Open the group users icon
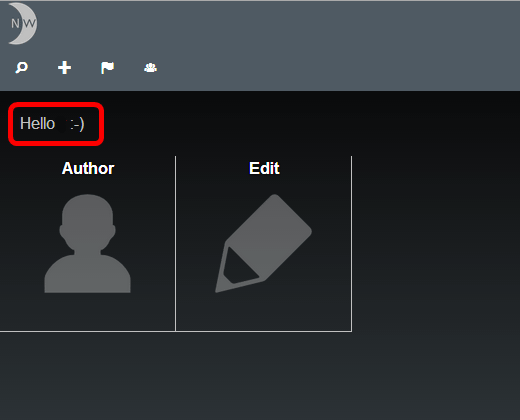Image resolution: width=520 pixels, height=420 pixels. click(x=150, y=68)
